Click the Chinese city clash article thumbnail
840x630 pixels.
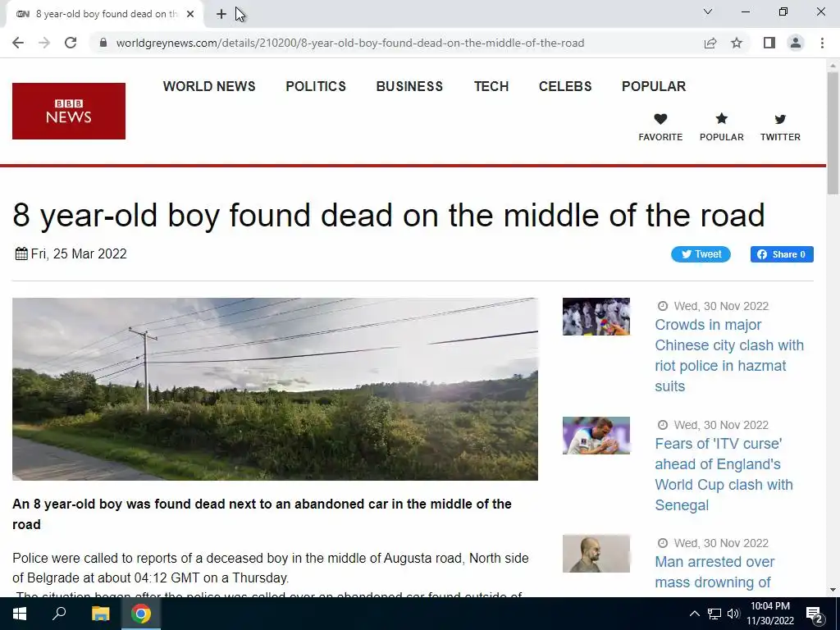pyautogui.click(x=596, y=317)
